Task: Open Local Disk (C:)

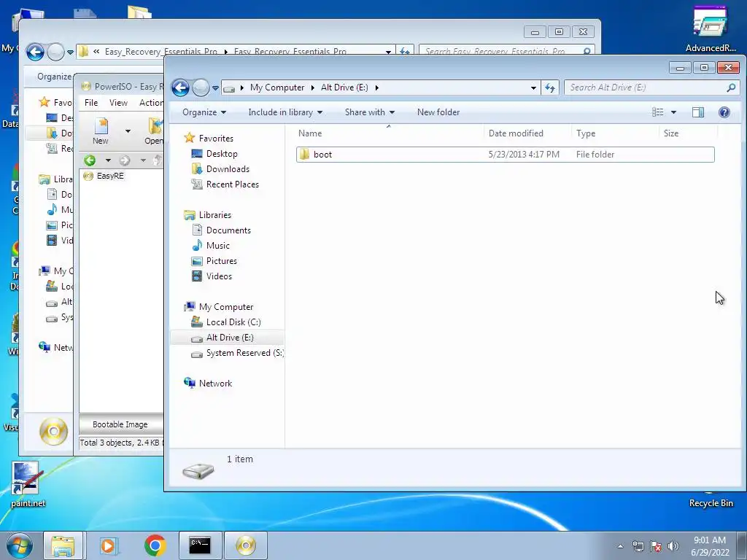Action: click(233, 322)
